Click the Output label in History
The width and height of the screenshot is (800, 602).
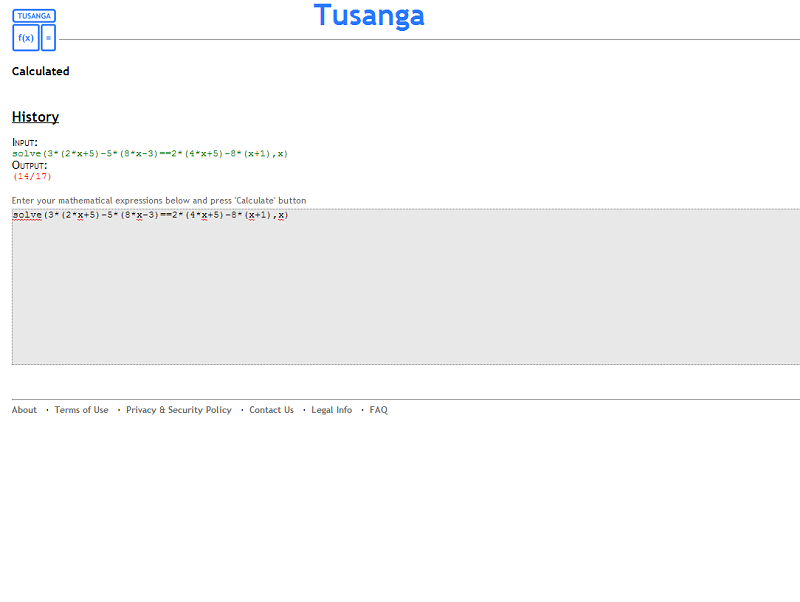29,166
